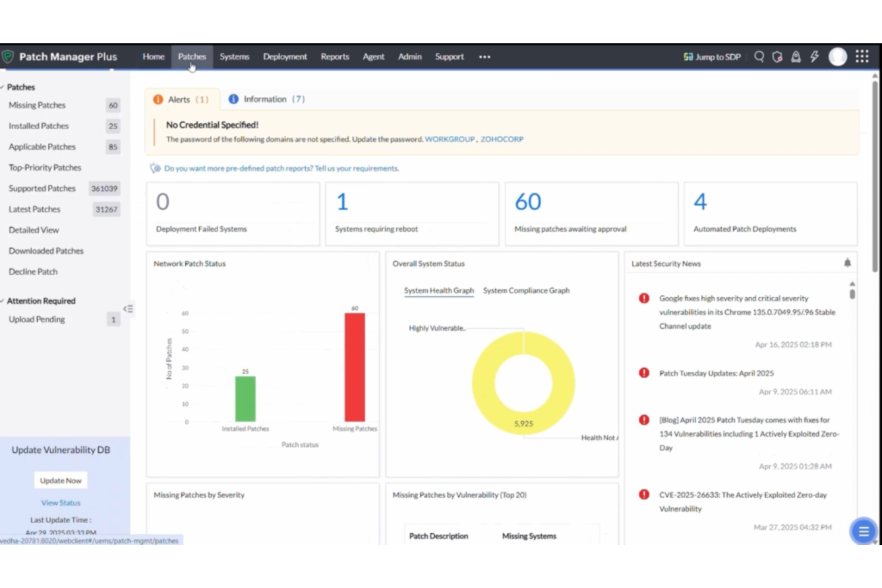The height and width of the screenshot is (588, 882).
Task: Select the System Health Graph tab
Action: (439, 290)
